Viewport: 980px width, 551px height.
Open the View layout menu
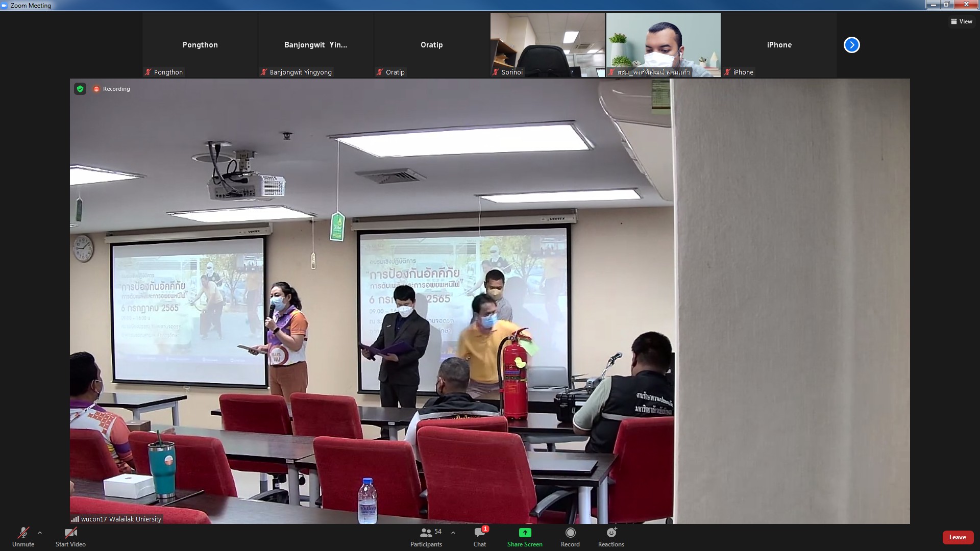(961, 21)
